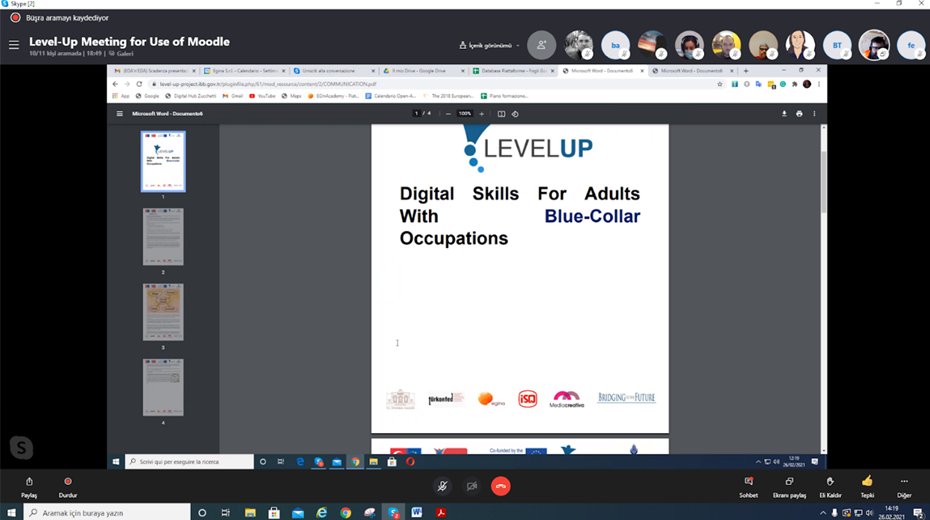Click the 'fe' participant avatar
Viewport: 930px width, 520px height.
[x=910, y=45]
